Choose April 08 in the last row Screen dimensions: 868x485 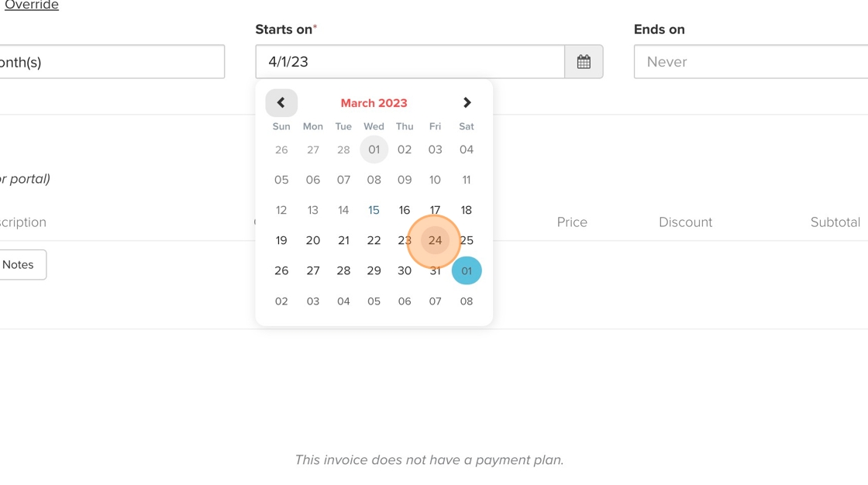click(467, 301)
